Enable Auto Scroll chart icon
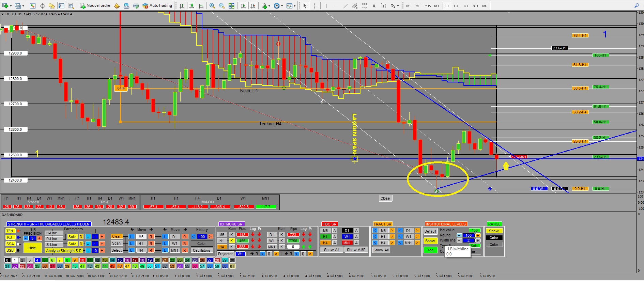This screenshot has width=644, height=281. (243, 6)
